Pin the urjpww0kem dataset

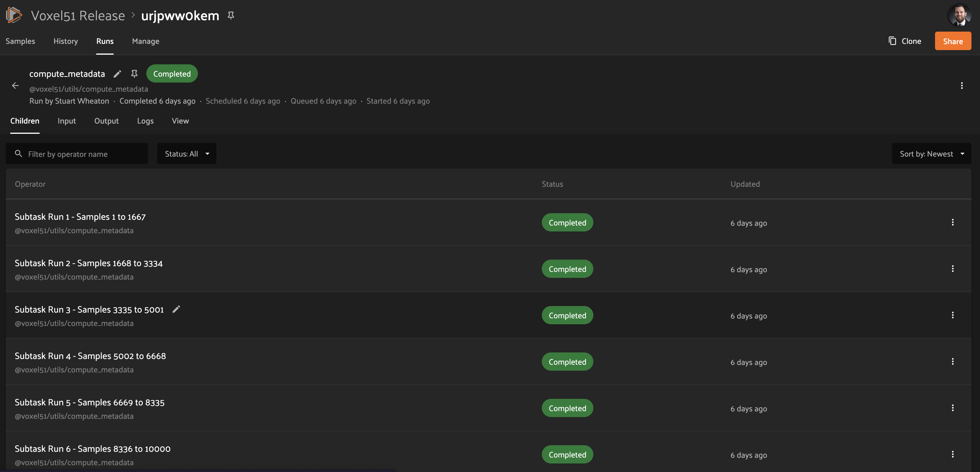point(231,15)
